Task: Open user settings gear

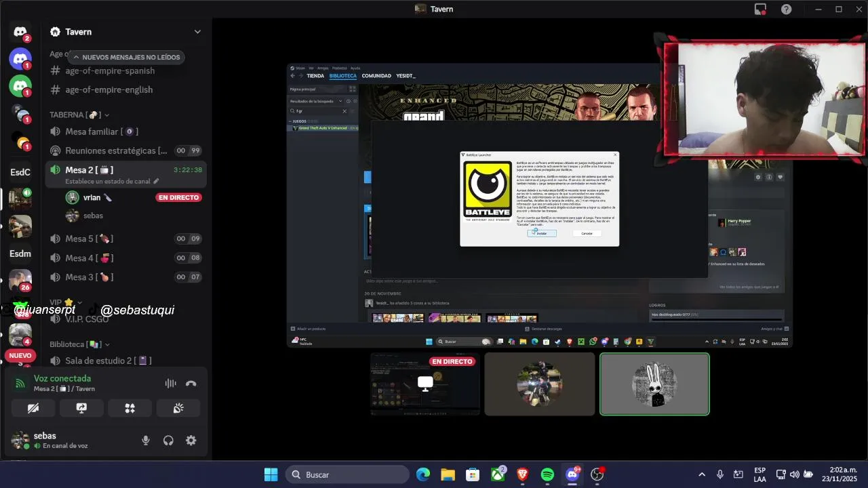Action: pos(191,441)
